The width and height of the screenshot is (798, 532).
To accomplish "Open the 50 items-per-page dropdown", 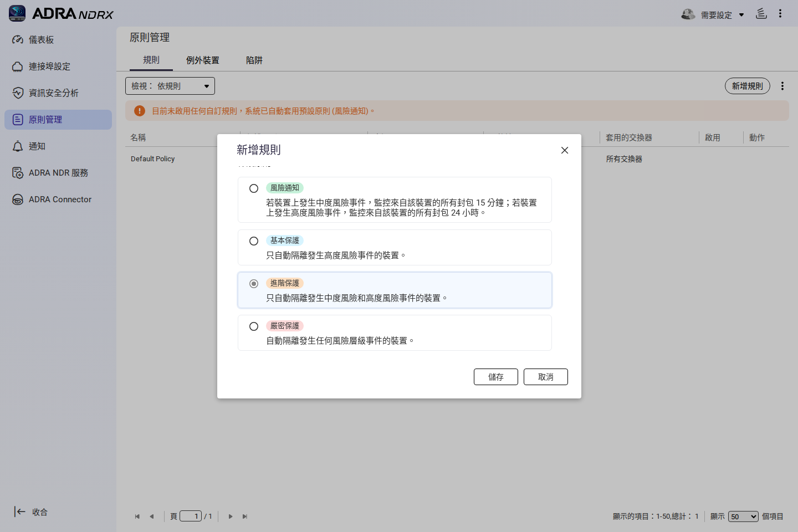I will pos(743,516).
